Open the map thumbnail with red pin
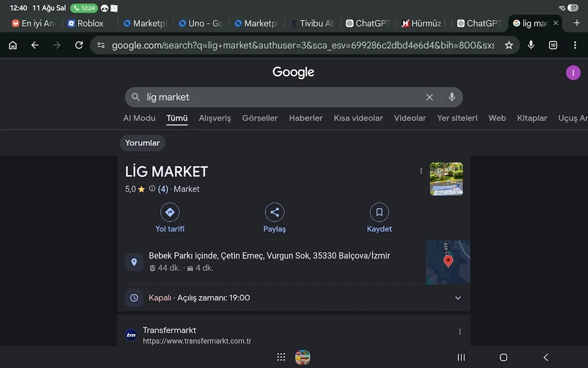Image resolution: width=588 pixels, height=368 pixels. [448, 262]
